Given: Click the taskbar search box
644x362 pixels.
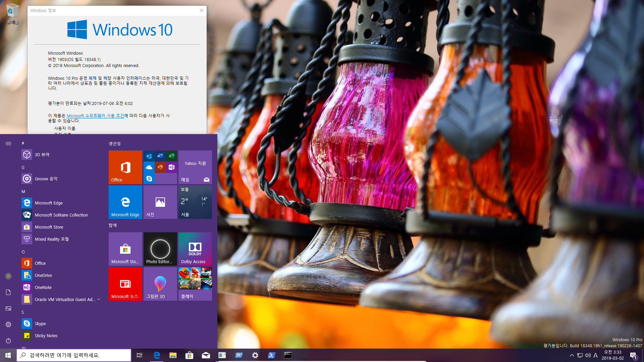Looking at the screenshot, I should 74,355.
